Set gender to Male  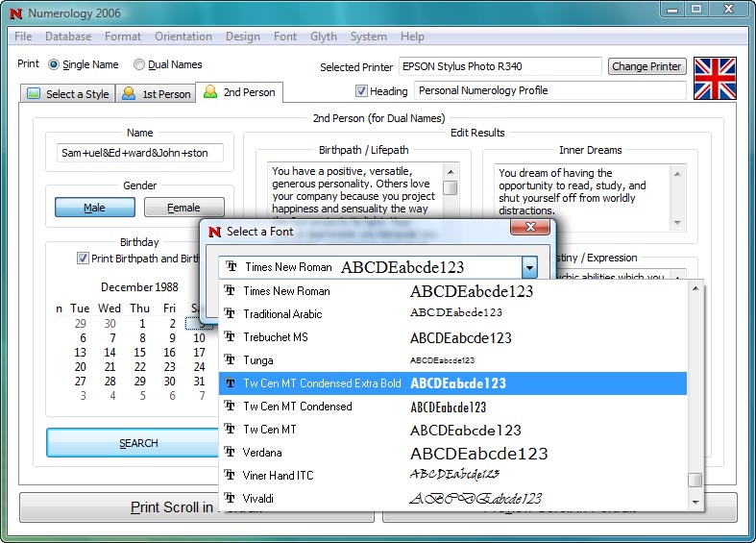[95, 208]
